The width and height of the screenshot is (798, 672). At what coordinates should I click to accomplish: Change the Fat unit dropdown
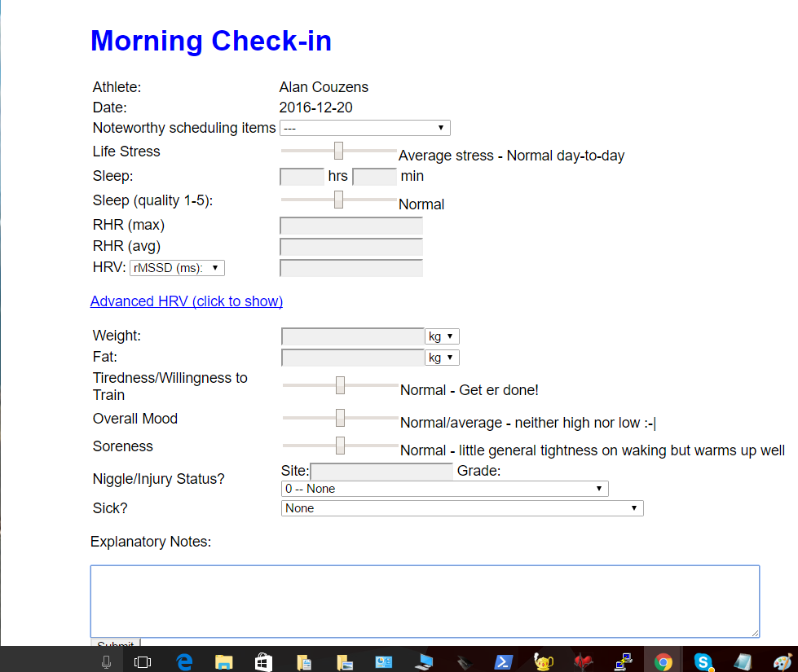point(443,358)
